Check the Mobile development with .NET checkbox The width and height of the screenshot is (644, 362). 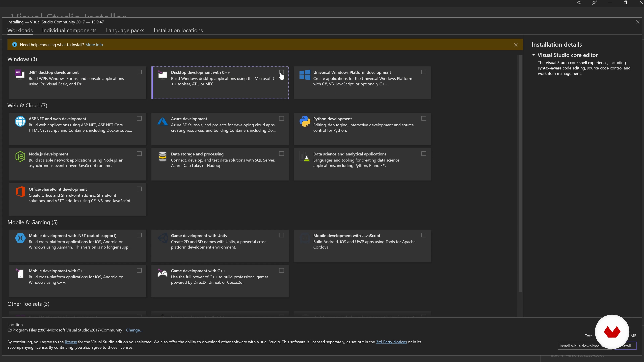coord(139,235)
